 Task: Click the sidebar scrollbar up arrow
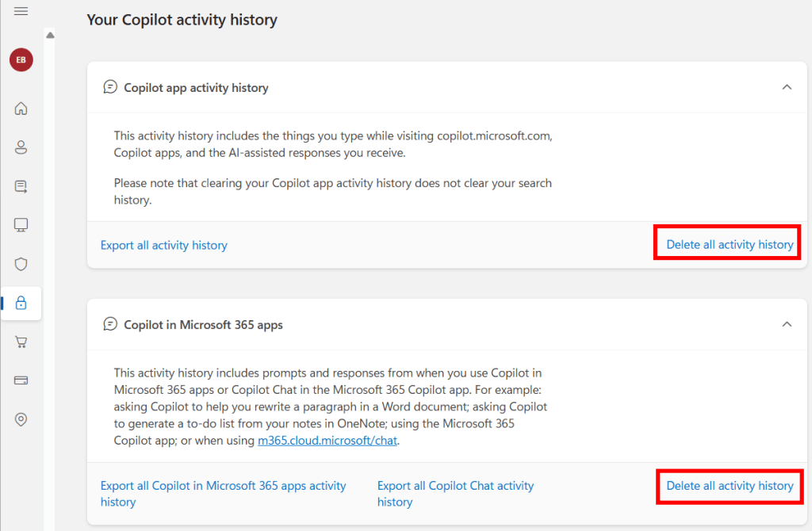(50, 35)
